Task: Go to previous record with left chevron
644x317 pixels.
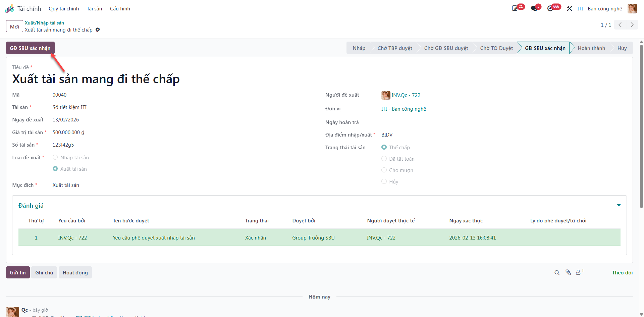Action: (x=620, y=25)
